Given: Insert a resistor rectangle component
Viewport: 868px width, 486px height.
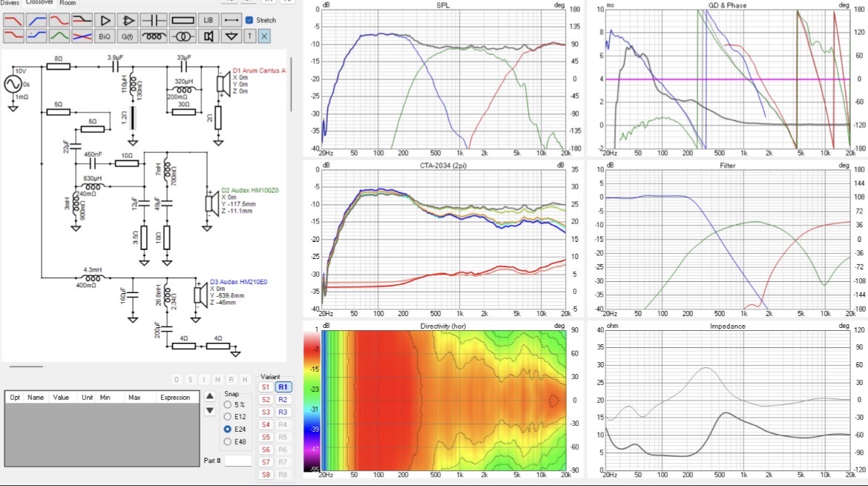Looking at the screenshot, I should (183, 21).
